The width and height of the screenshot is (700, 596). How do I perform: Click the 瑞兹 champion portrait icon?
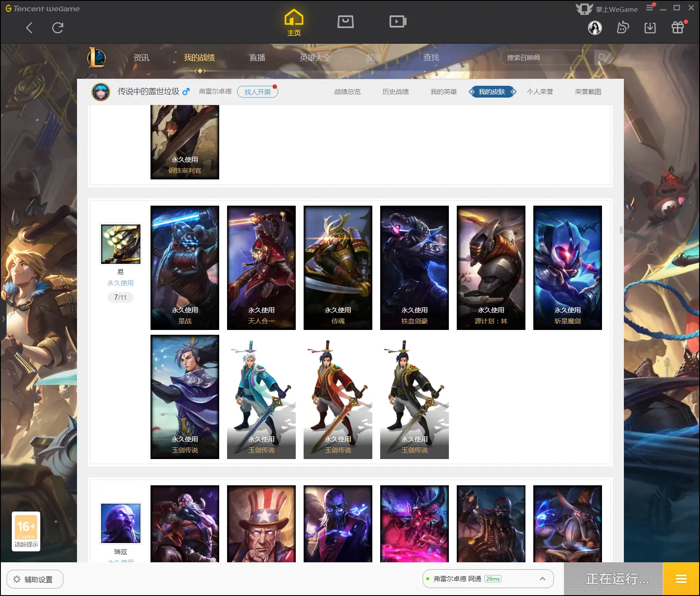coord(121,523)
